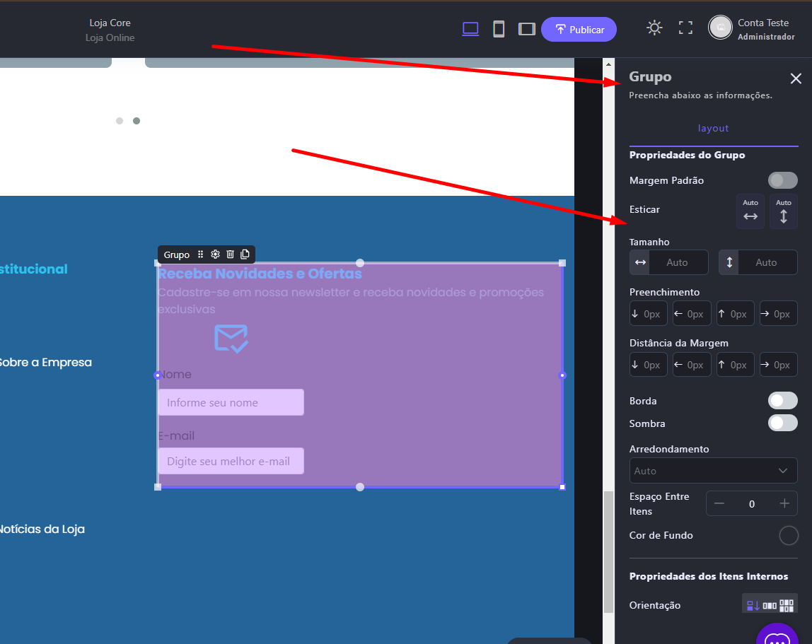Delete the selected Grupo with trash icon
The image size is (812, 644).
tap(230, 254)
